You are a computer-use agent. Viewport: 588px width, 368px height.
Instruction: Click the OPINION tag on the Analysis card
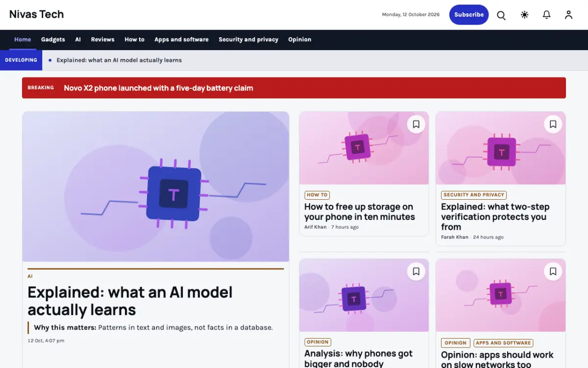pos(318,342)
